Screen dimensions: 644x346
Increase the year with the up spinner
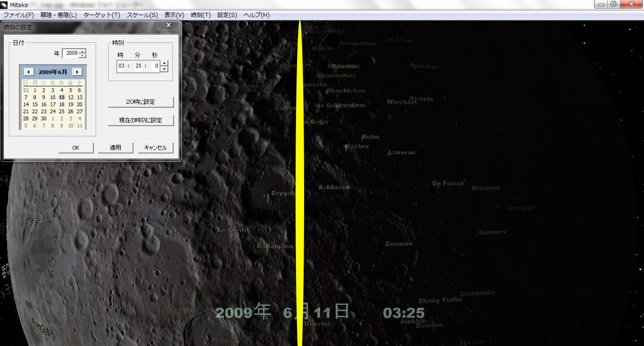point(83,51)
